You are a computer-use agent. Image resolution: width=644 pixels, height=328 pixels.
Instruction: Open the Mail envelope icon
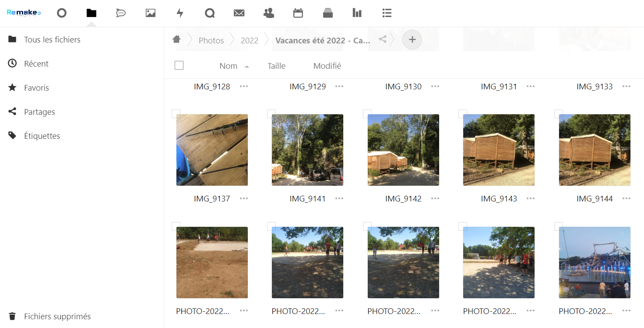point(239,13)
